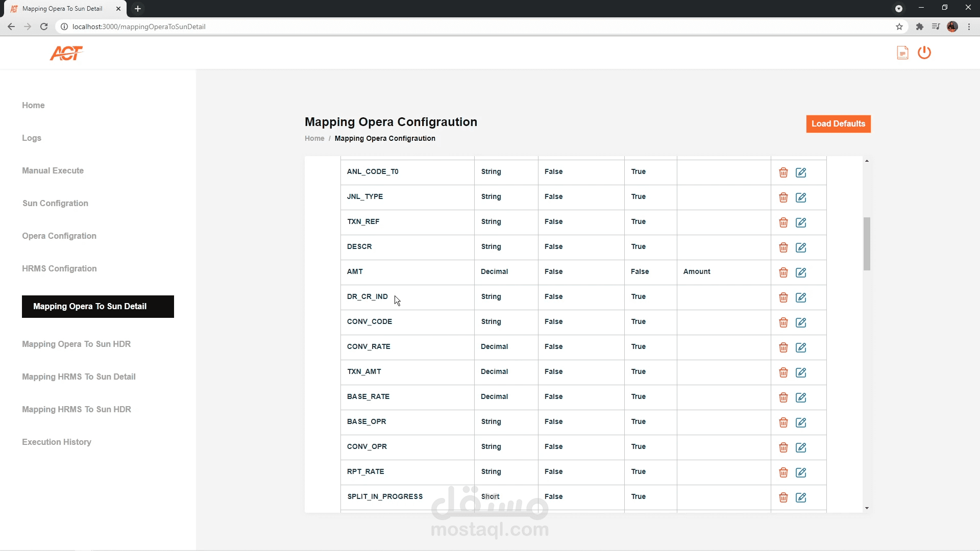
Task: Delete the SPLIT_IN_PROGRESS row
Action: (783, 497)
